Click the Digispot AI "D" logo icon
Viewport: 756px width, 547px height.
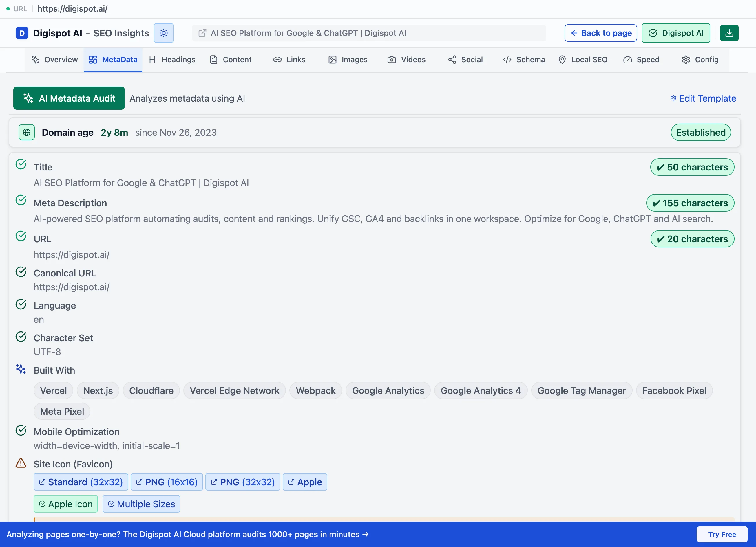pos(22,33)
